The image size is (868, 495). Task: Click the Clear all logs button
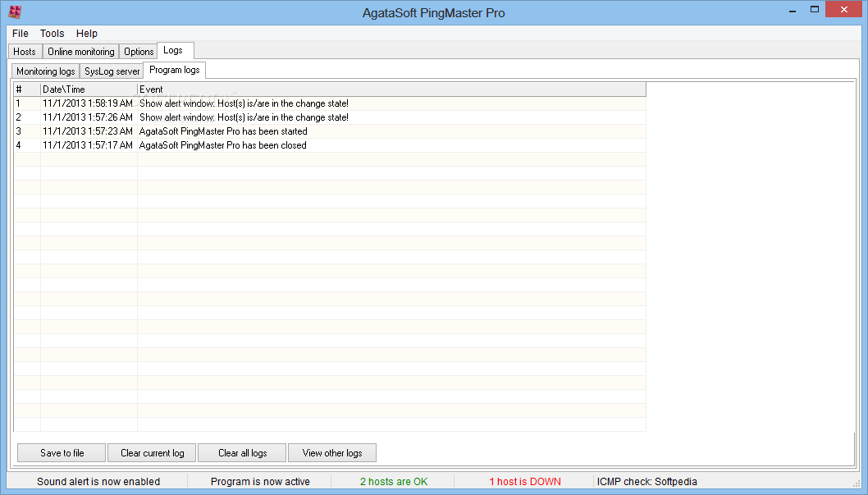[x=243, y=453]
